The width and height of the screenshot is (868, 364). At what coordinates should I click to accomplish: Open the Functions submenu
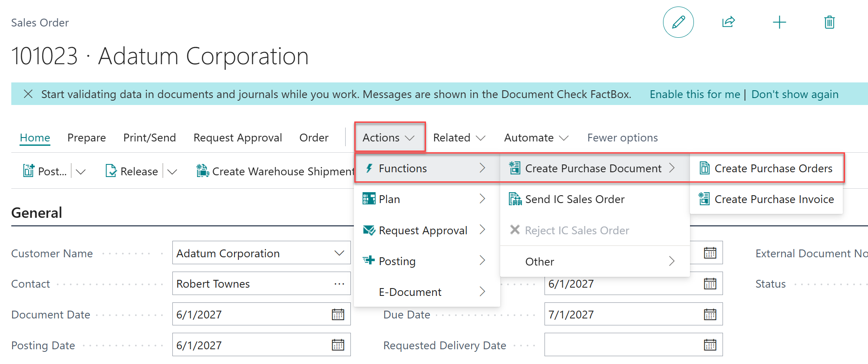click(427, 168)
